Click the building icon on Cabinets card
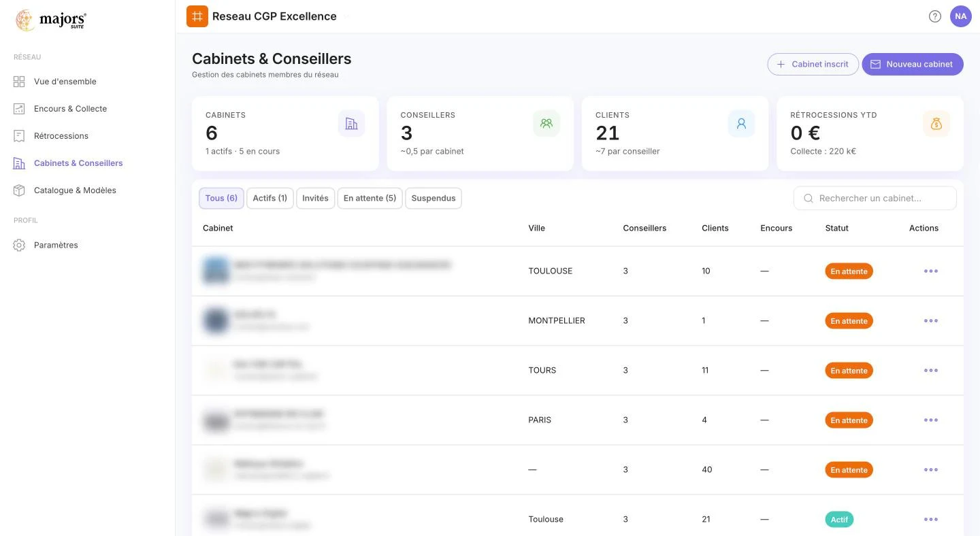980x536 pixels. click(x=351, y=124)
